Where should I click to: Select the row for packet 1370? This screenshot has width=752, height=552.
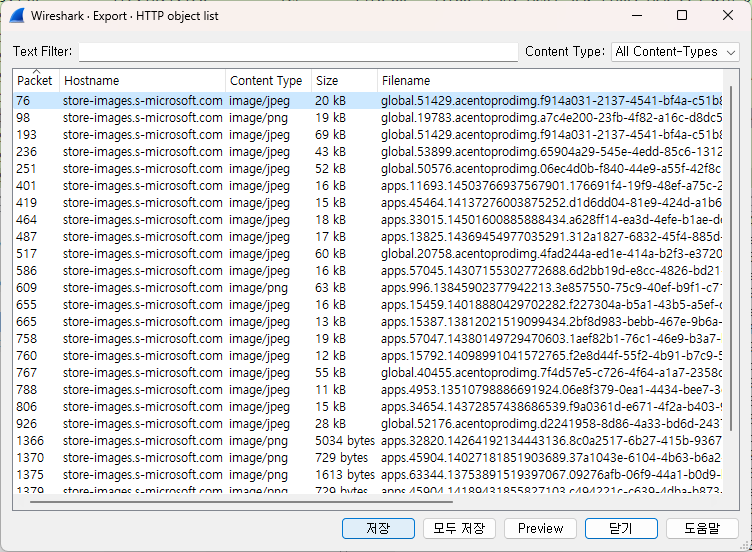coord(368,458)
